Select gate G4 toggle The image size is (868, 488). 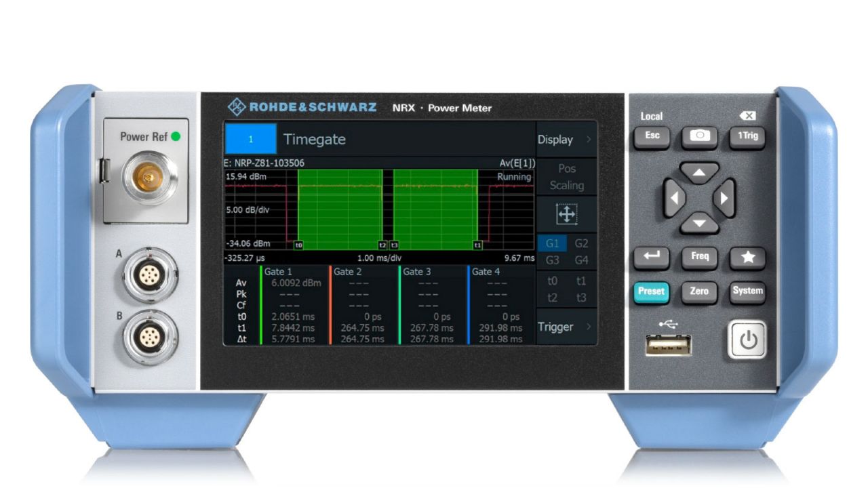(x=581, y=260)
